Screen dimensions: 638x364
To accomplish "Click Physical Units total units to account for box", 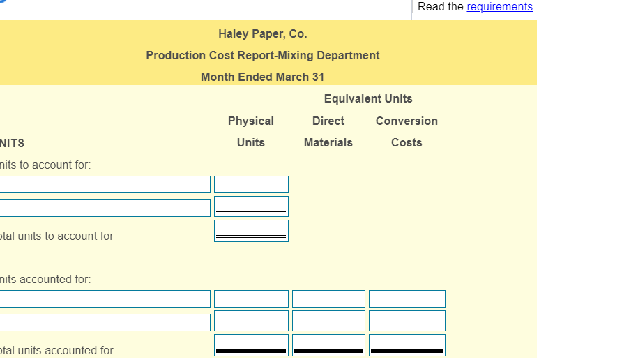I will [251, 231].
